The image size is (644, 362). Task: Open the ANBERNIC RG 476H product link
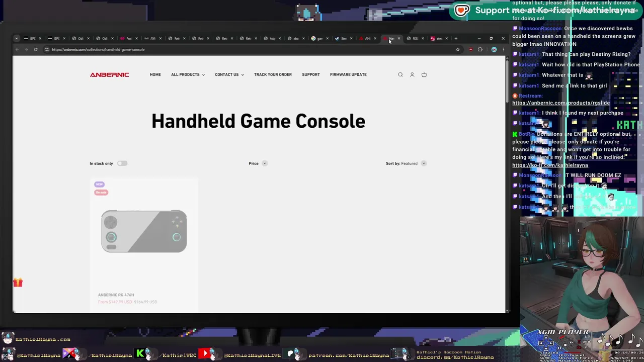[116, 295]
